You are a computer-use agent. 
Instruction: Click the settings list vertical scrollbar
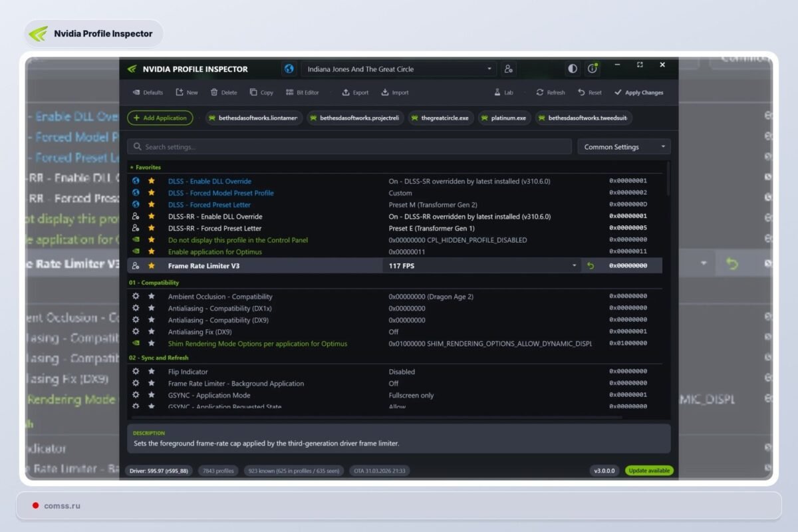668,178
